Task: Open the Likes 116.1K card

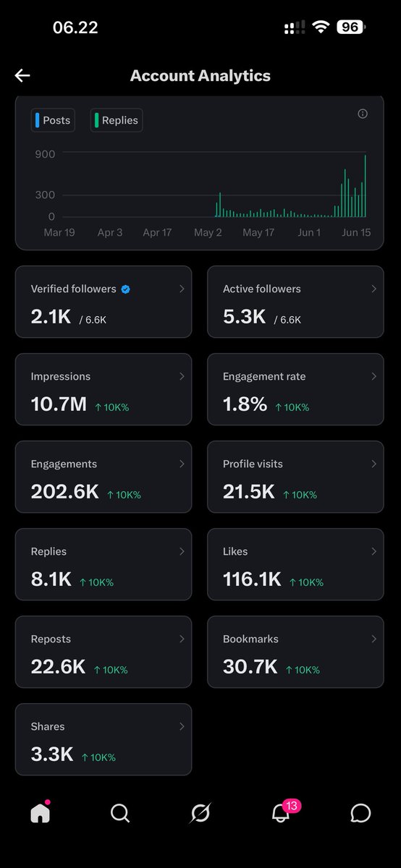Action: pos(295,564)
